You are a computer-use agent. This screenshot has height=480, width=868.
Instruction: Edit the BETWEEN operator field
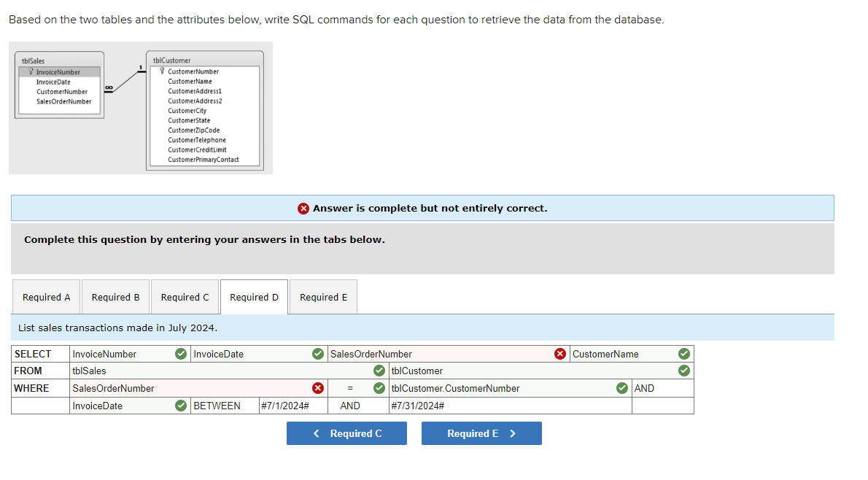(x=225, y=406)
